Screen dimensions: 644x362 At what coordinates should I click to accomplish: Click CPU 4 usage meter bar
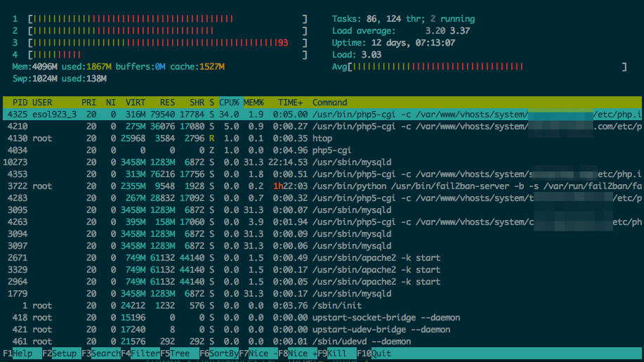[x=168, y=55]
